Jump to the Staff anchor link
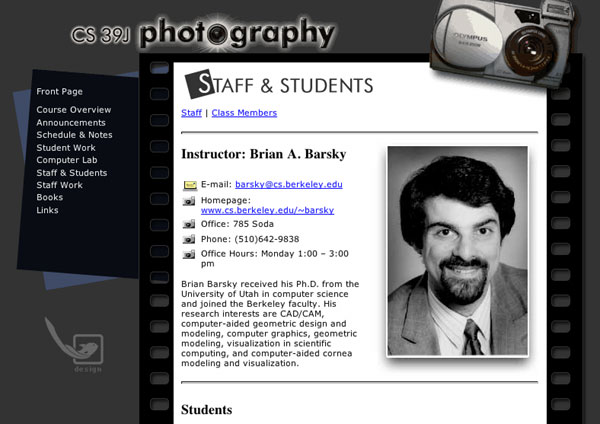This screenshot has width=600, height=424. [x=191, y=113]
